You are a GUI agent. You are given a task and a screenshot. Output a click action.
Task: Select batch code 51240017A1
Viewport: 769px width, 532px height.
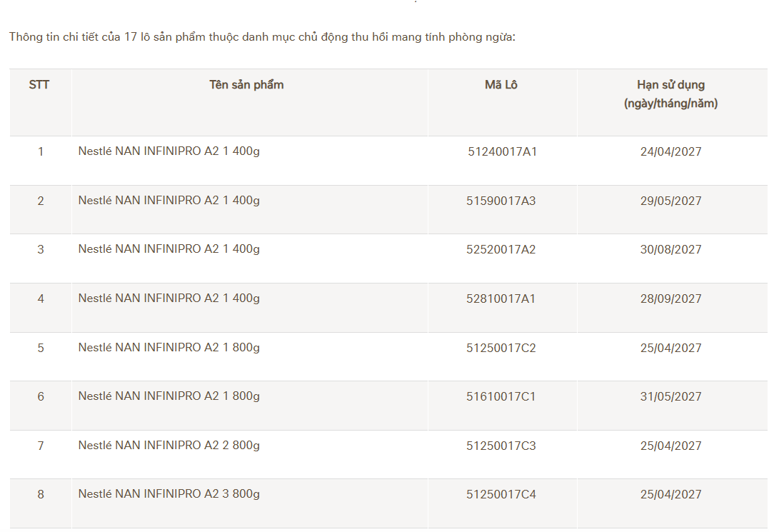click(502, 152)
